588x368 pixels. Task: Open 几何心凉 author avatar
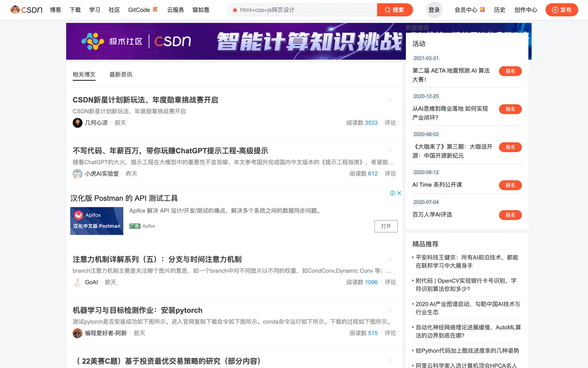[x=78, y=123]
